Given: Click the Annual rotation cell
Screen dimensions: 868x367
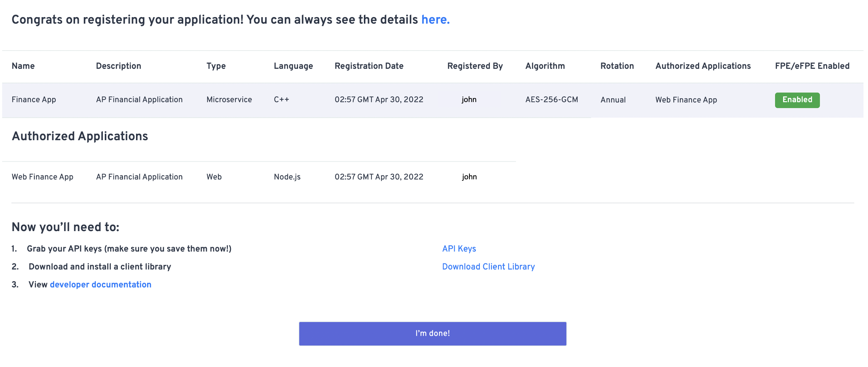Looking at the screenshot, I should click(613, 100).
